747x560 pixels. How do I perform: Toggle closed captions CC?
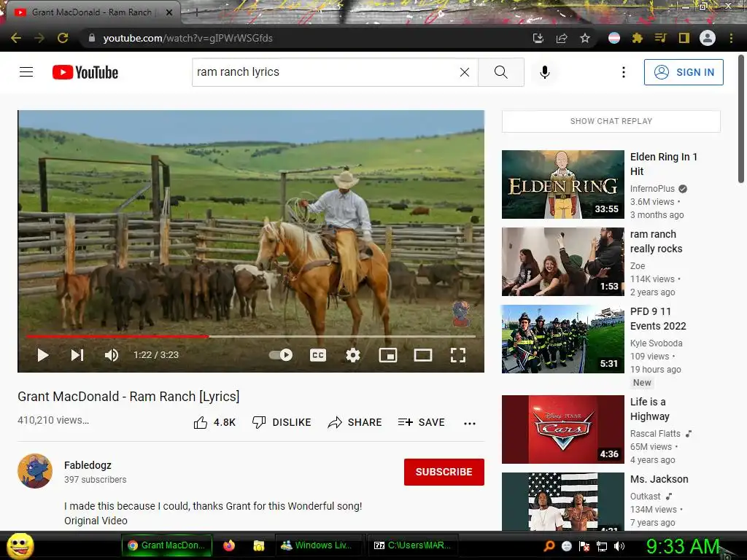(318, 355)
